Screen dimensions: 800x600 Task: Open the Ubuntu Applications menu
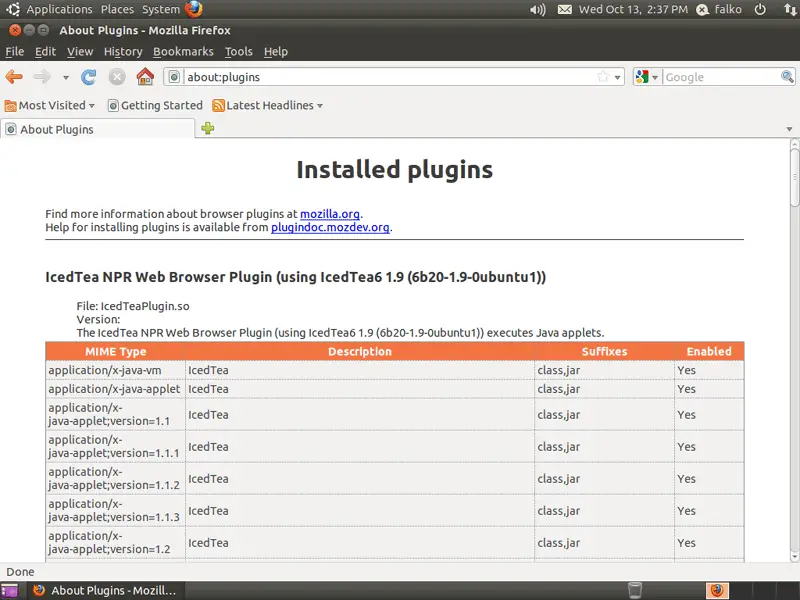click(59, 9)
